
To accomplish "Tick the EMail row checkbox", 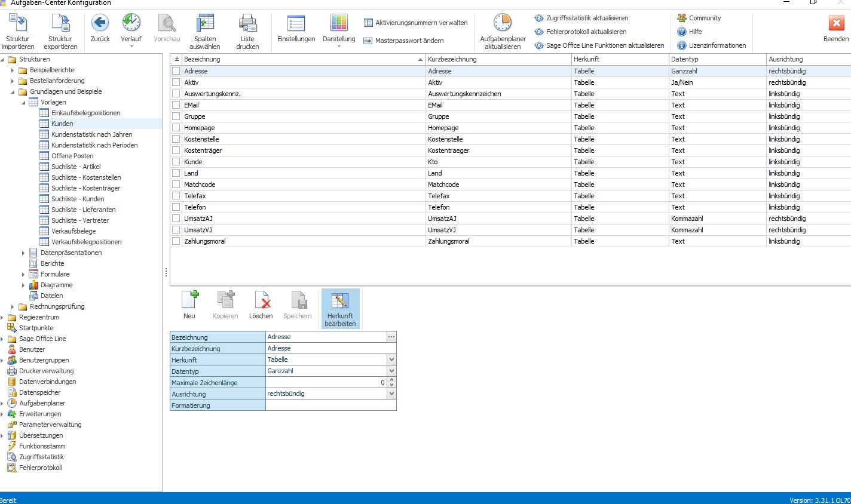I will pos(176,105).
